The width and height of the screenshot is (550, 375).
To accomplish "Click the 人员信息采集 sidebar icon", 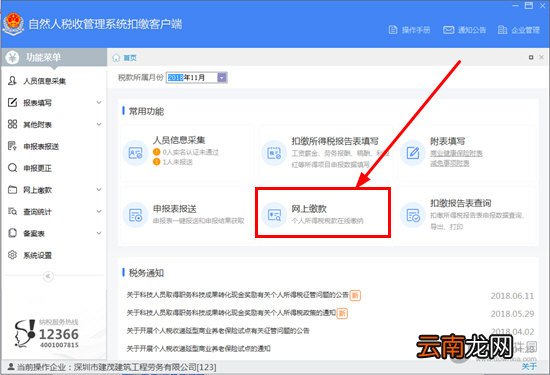I will tap(12, 81).
